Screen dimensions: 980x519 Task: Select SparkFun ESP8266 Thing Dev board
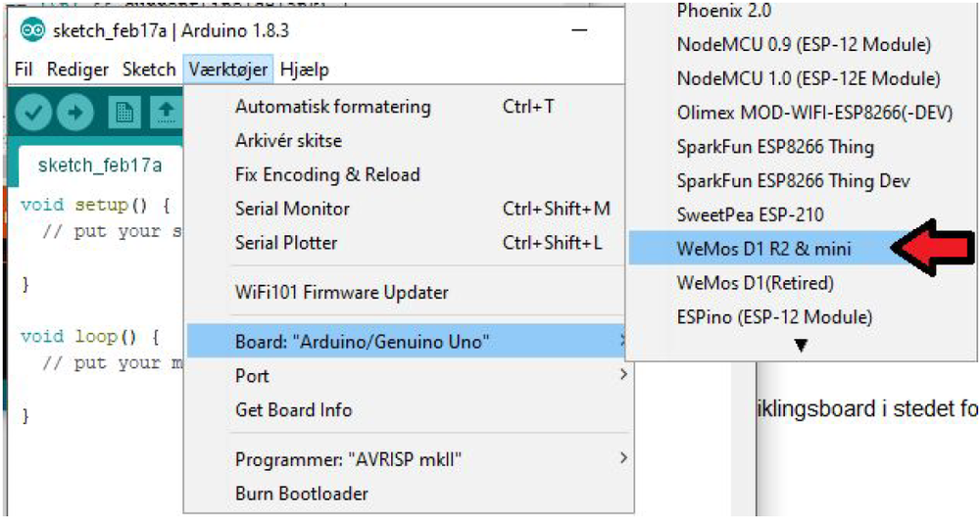tap(793, 181)
